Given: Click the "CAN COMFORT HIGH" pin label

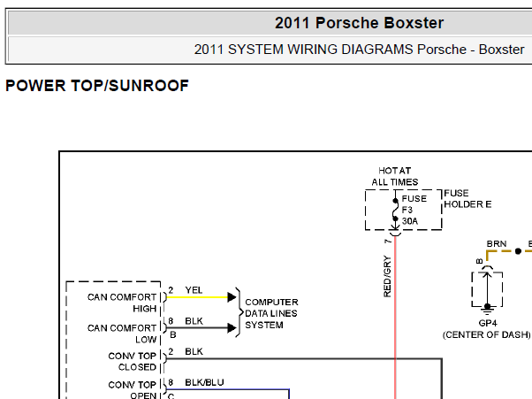Looking at the screenshot, I should 122,303.
